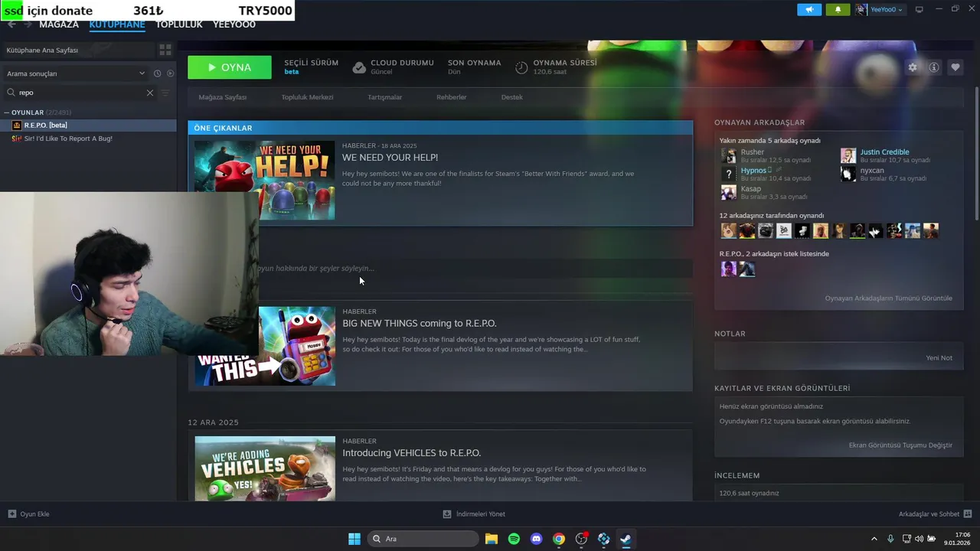This screenshot has height=551, width=980.
Task: Open friends chat icon beside Arkadaşlar ve Sohbet
Action: click(968, 514)
